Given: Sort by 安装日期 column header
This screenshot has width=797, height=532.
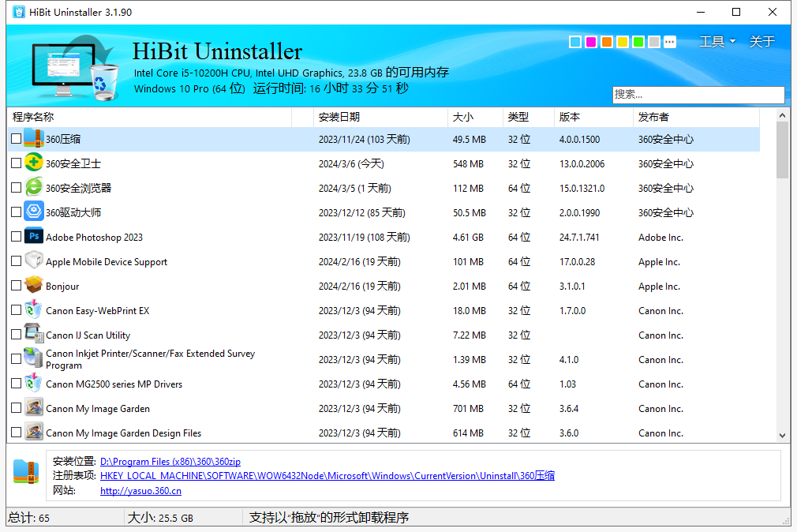Looking at the screenshot, I should (x=380, y=117).
